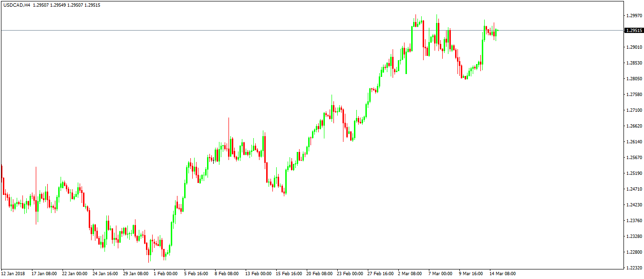Click the 20 Feb 08:00 time label
The width and height of the screenshot is (644, 279).
(319, 274)
